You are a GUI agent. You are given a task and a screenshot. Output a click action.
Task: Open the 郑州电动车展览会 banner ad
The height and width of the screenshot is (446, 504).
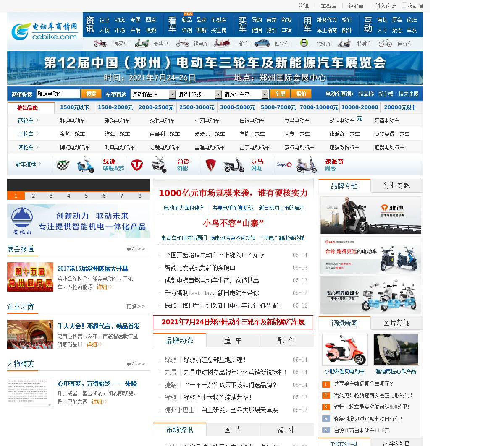pos(215,68)
